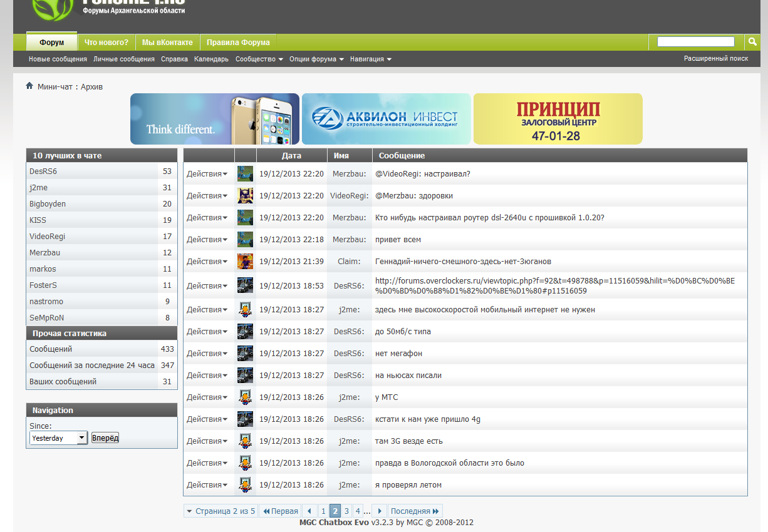The image size is (768, 532).
Task: Open the Календарь link
Action: point(212,59)
